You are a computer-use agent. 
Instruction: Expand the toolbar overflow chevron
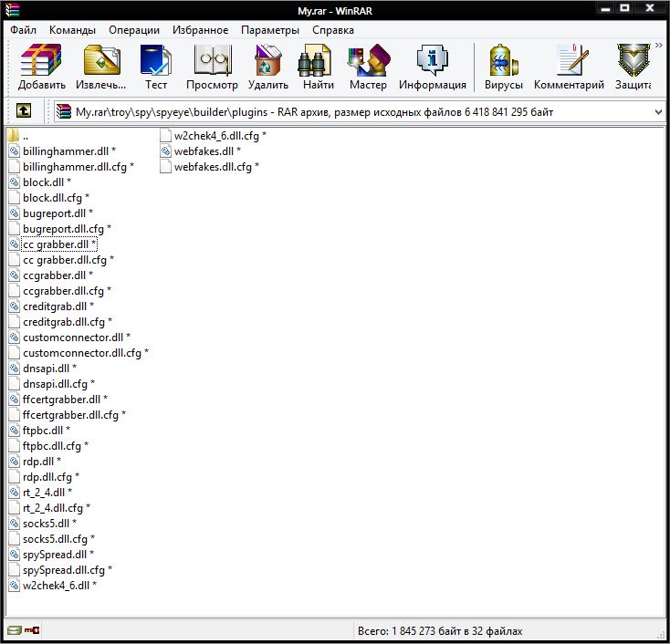click(658, 46)
